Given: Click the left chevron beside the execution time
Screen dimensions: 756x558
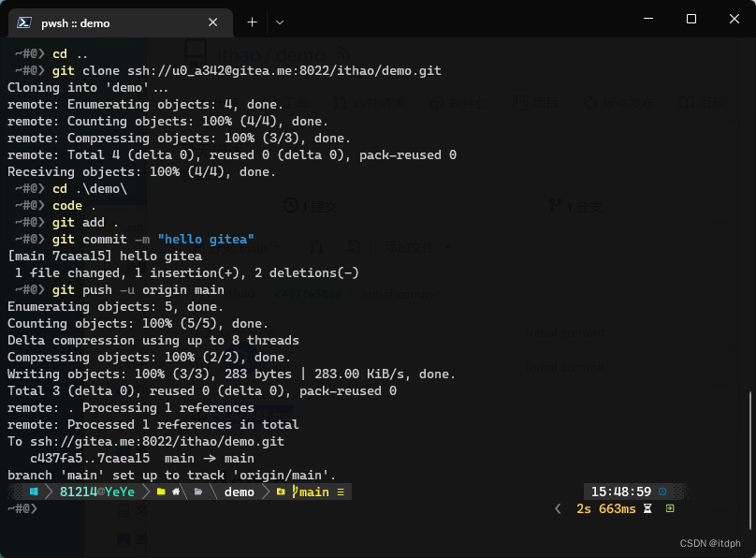Looking at the screenshot, I should pyautogui.click(x=558, y=508).
